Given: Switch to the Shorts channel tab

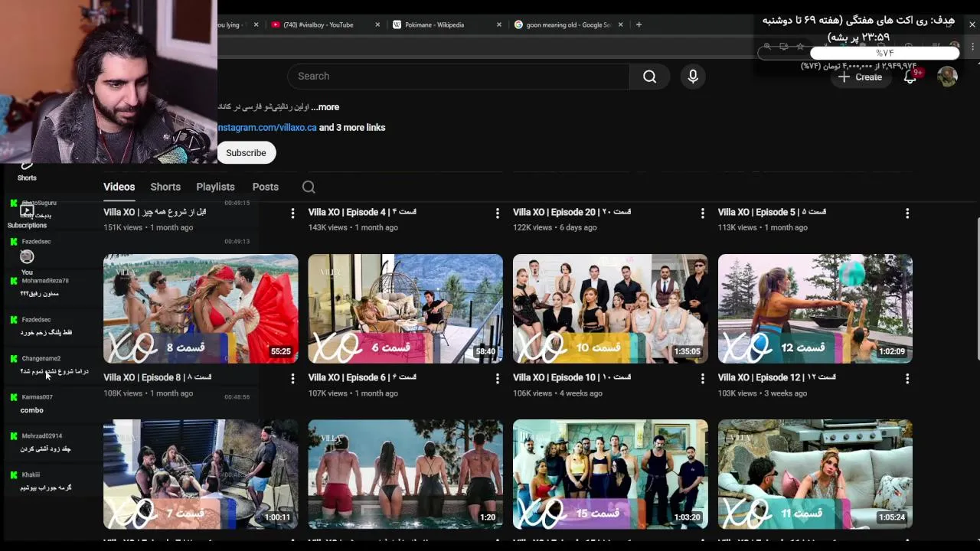Looking at the screenshot, I should point(165,187).
